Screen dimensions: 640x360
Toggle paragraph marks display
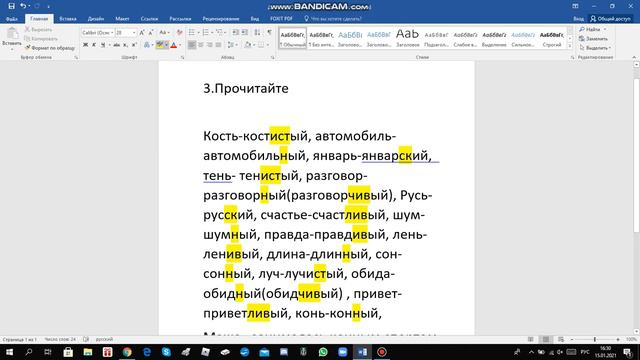269,33
